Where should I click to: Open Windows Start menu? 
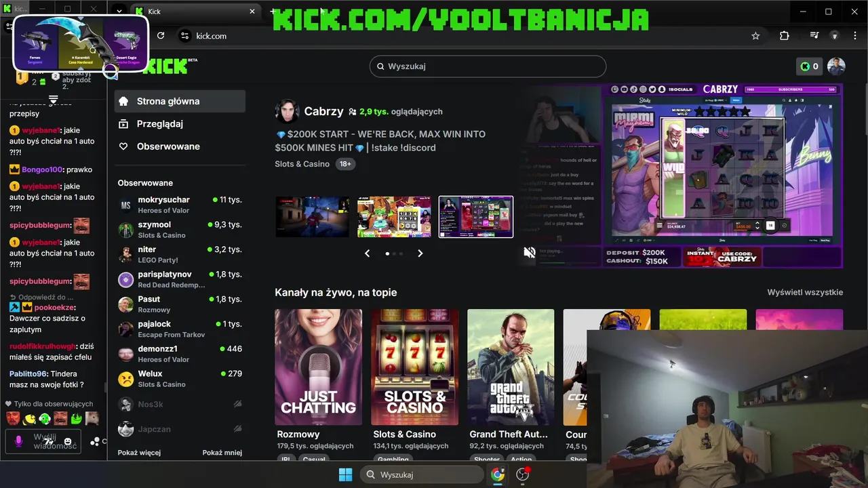coord(345,474)
